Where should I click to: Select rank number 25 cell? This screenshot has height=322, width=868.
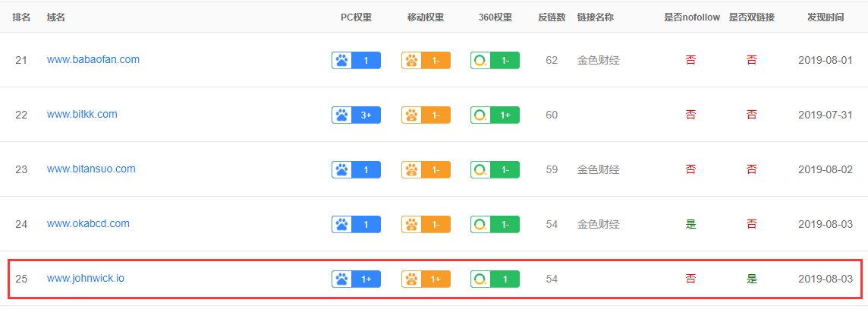coord(21,279)
